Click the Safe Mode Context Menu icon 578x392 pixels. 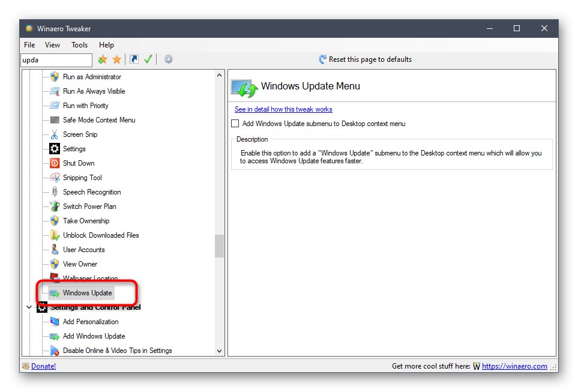[x=55, y=120]
